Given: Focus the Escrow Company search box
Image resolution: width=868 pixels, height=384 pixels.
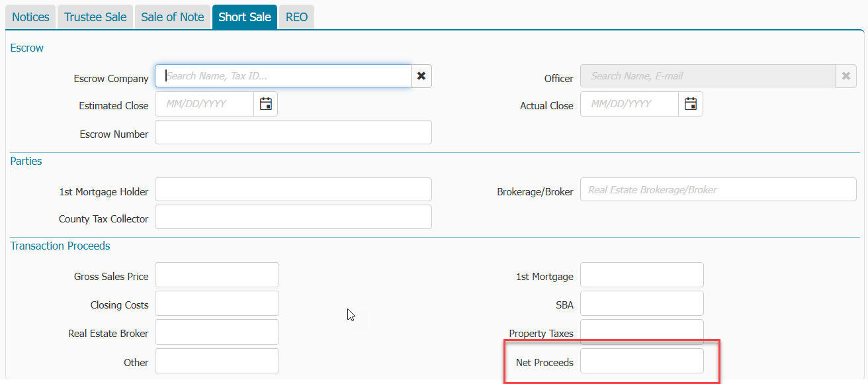Looking at the screenshot, I should tap(283, 76).
